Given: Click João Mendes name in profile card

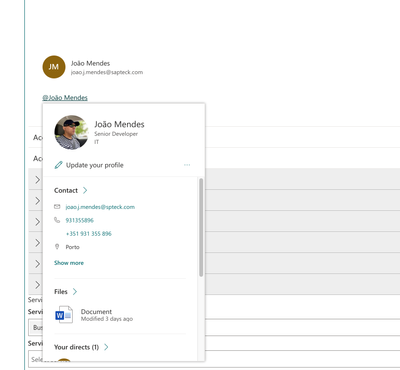Looking at the screenshot, I should (x=119, y=124).
